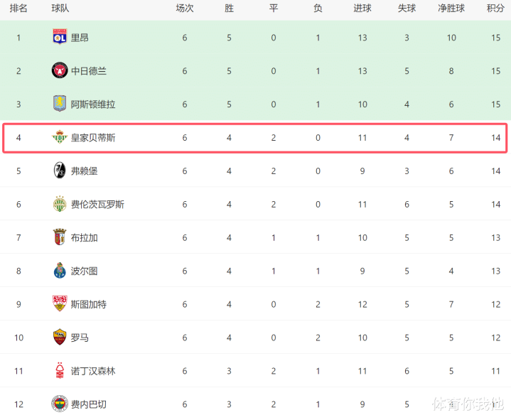Open the 费伦茨瓦罗斯 team name link
This screenshot has height=420, width=511.
(x=97, y=204)
